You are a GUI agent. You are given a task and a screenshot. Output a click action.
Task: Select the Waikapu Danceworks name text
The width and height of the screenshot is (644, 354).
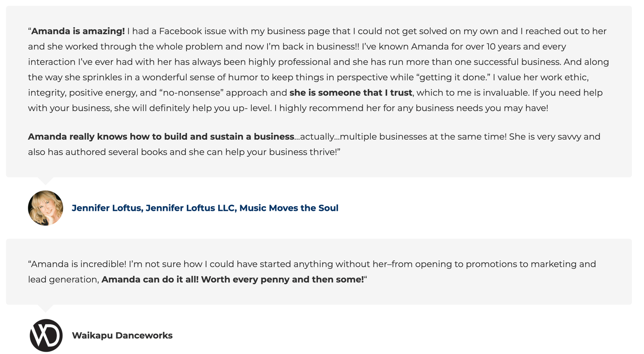click(x=122, y=336)
